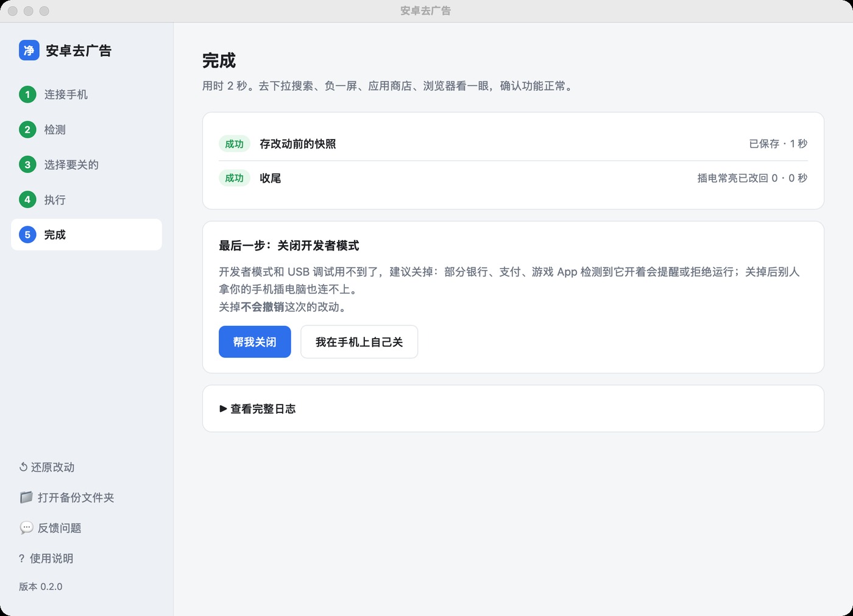
Task: Click the 安卓去广告 window title text
Action: [x=426, y=11]
